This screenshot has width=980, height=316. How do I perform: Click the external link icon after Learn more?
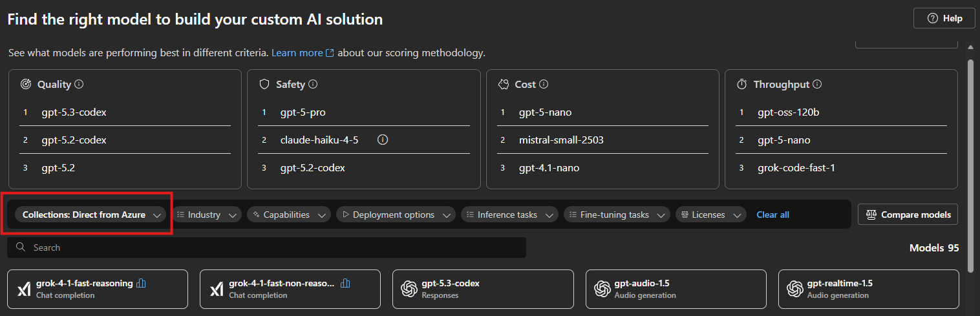[x=330, y=53]
